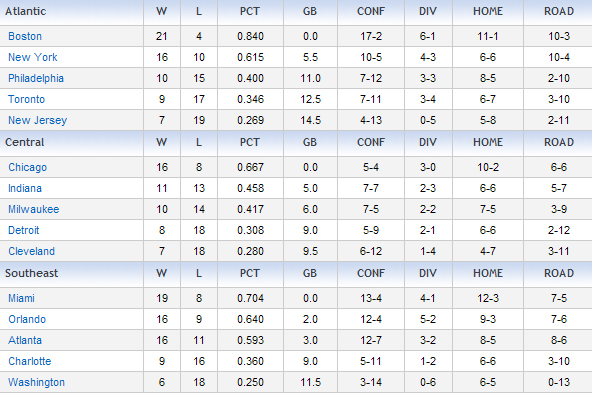Open the New York team link
Image resolution: width=592 pixels, height=393 pixels.
coord(33,57)
